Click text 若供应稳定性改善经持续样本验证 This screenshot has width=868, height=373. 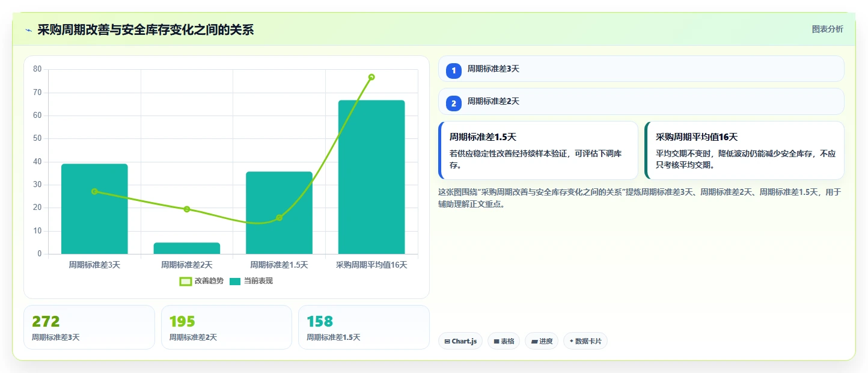[510, 153]
